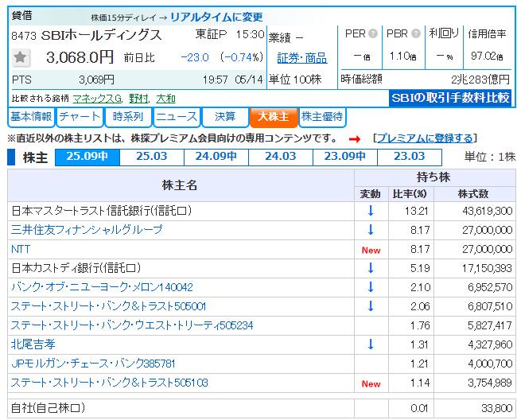Screen dimensions: 517x420
Task: Click share count 33,800
Action: pos(497,408)
